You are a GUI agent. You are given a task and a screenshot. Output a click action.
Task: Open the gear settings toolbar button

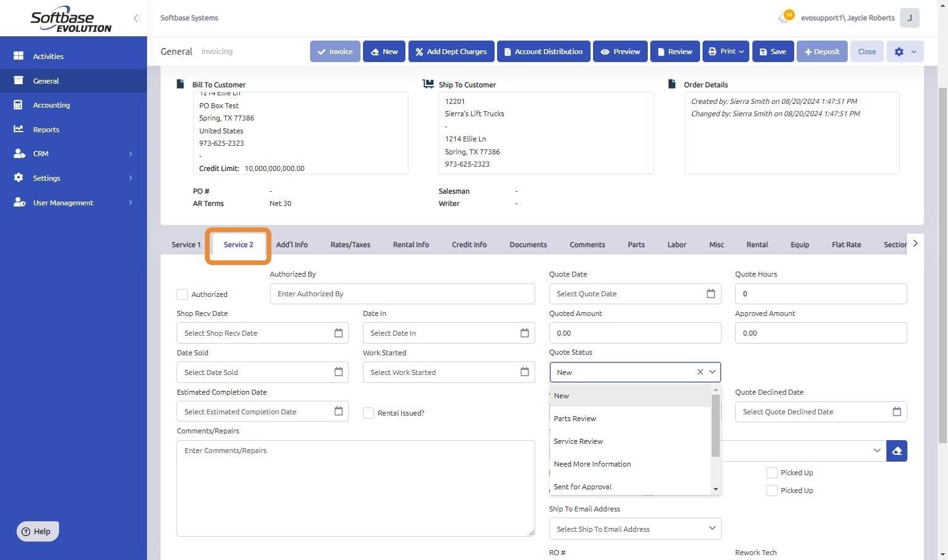click(x=905, y=52)
